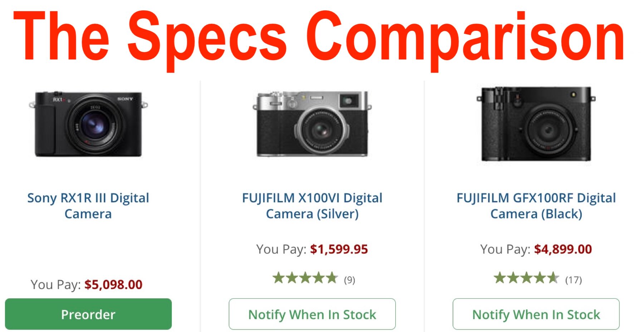Click the $1,599.95 X100VI price
The height and width of the screenshot is (332, 644).
coord(339,249)
